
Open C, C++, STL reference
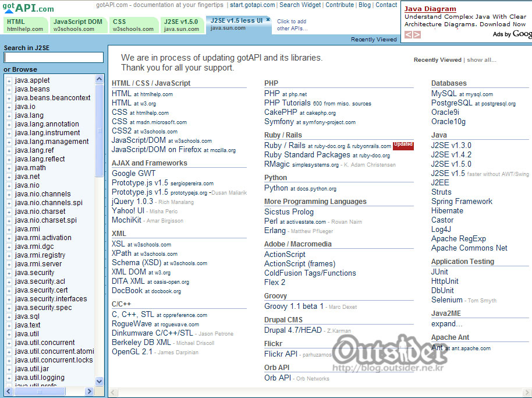(x=159, y=315)
